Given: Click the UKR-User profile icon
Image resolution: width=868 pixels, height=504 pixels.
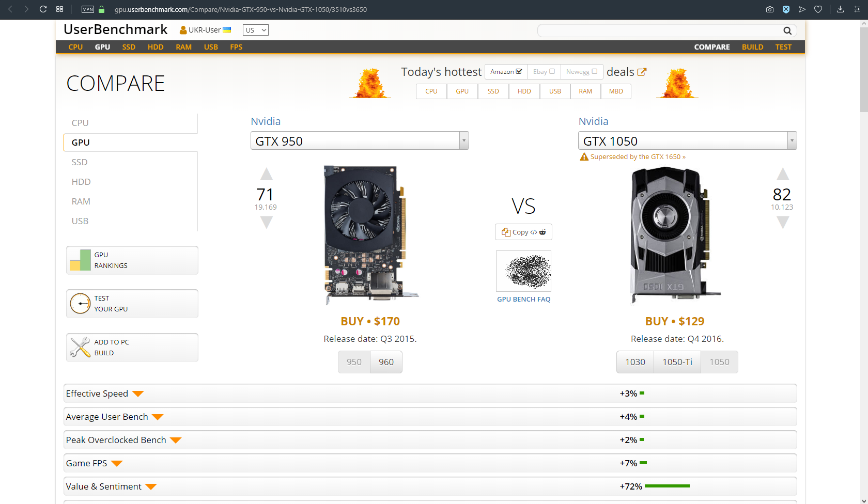Looking at the screenshot, I should (x=183, y=30).
